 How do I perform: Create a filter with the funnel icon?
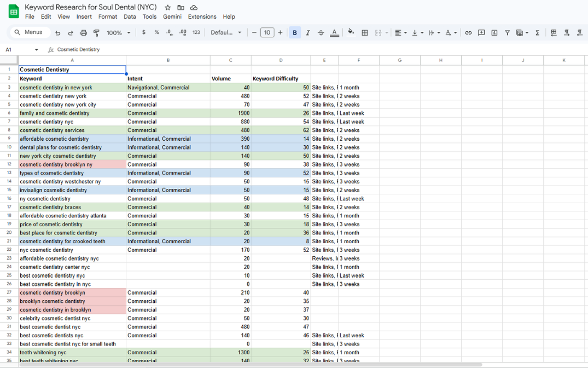507,33
